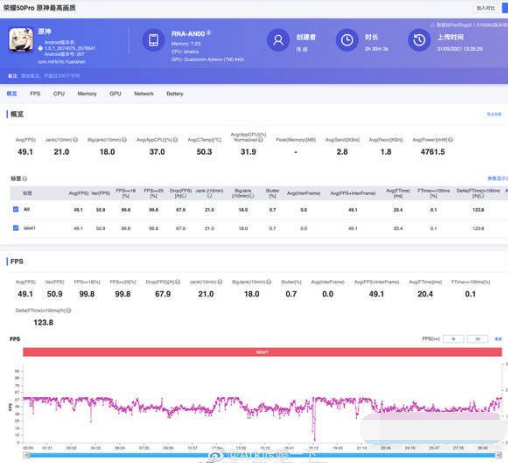Click info icon next to 标签 heading

click(x=25, y=179)
